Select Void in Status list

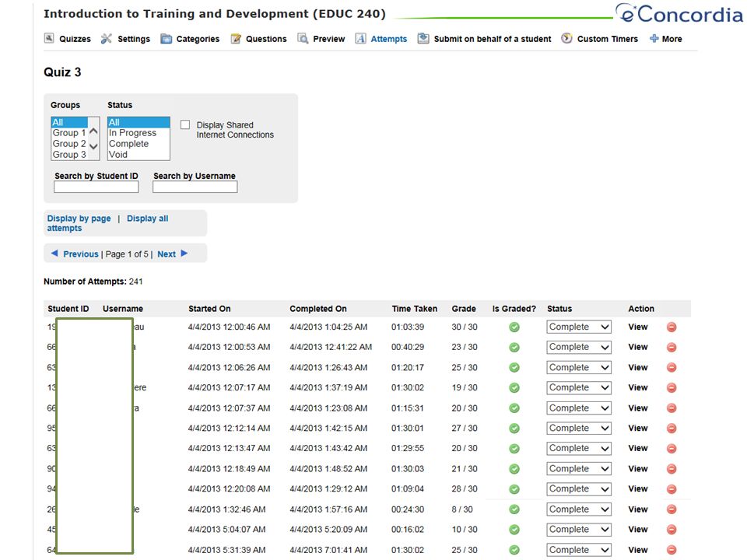point(139,154)
